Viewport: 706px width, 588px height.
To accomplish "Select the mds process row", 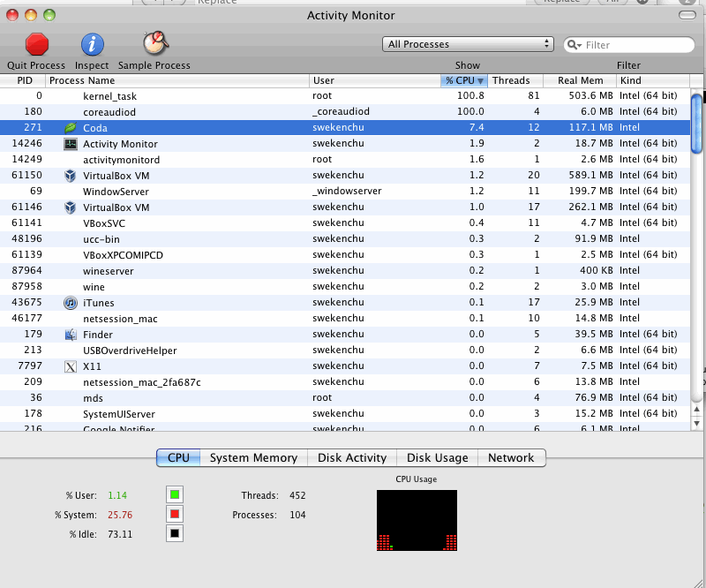I will tap(345, 398).
